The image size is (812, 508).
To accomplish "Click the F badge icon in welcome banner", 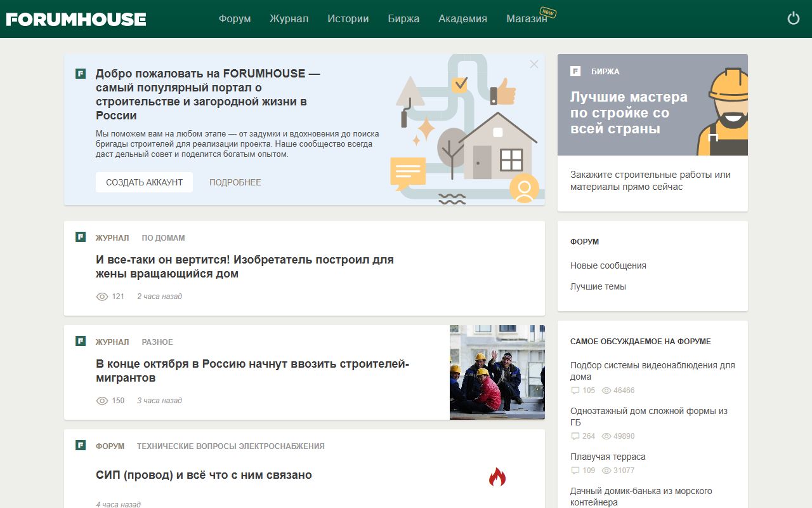I will click(81, 73).
